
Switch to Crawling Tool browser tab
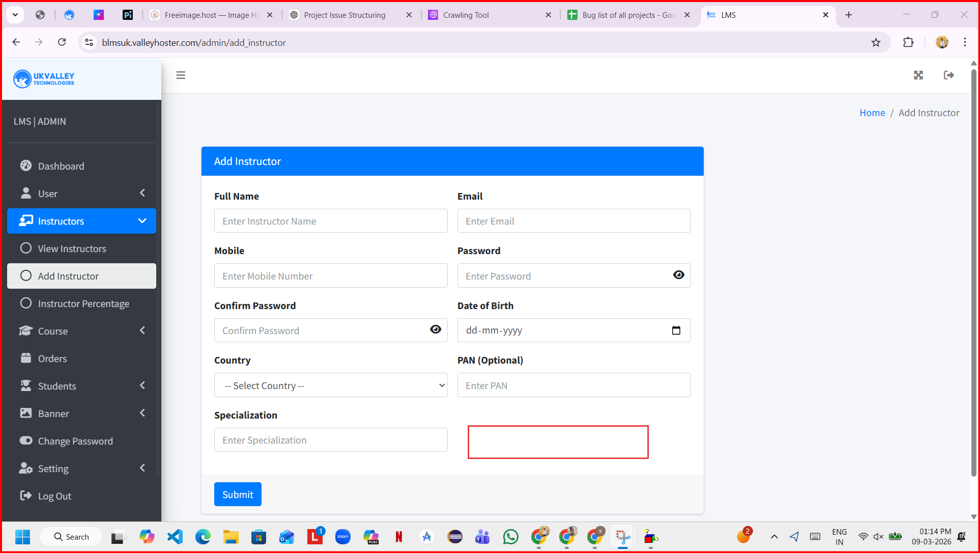coord(466,15)
